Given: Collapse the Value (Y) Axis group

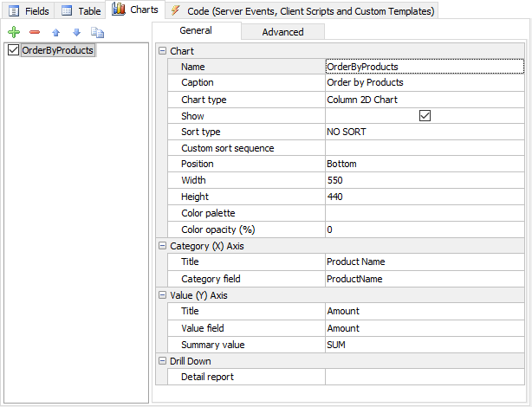Looking at the screenshot, I should 162,295.
